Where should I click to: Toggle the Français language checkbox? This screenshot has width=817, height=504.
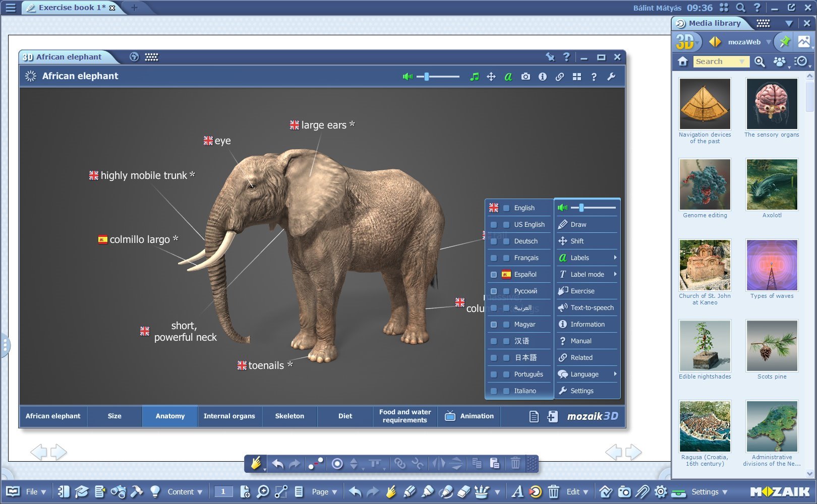(x=494, y=258)
